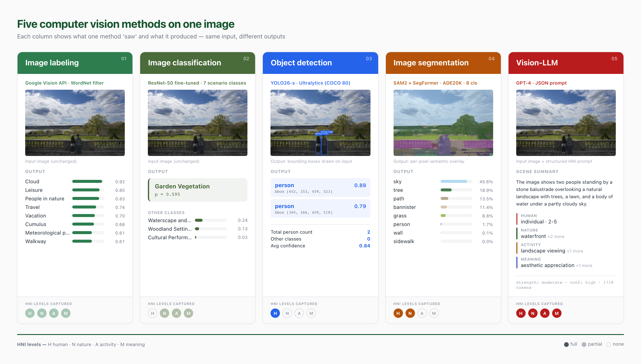Click the M badge in Image labeling card

[66, 313]
